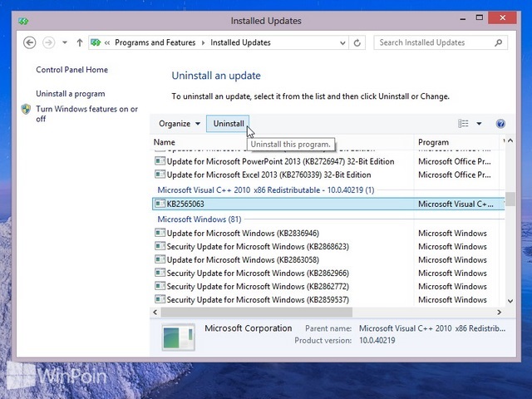The image size is (532, 399).
Task: Minimize the Installed Updates window
Action: click(x=462, y=19)
